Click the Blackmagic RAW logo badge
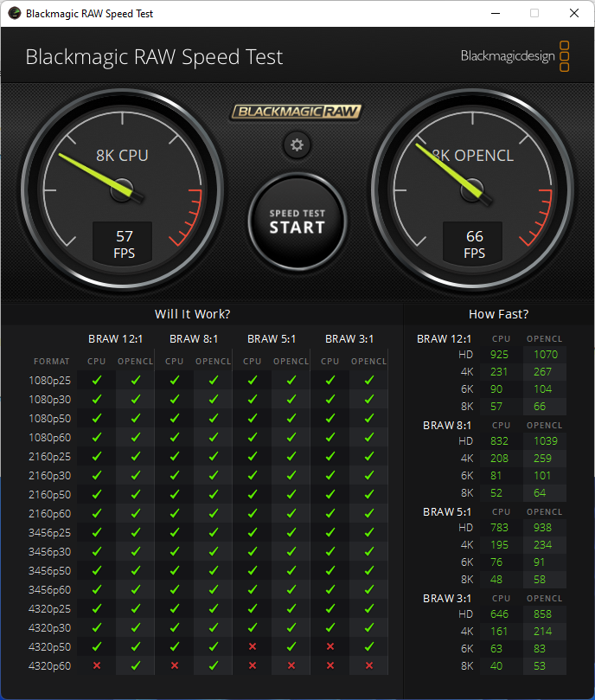 pos(297,112)
